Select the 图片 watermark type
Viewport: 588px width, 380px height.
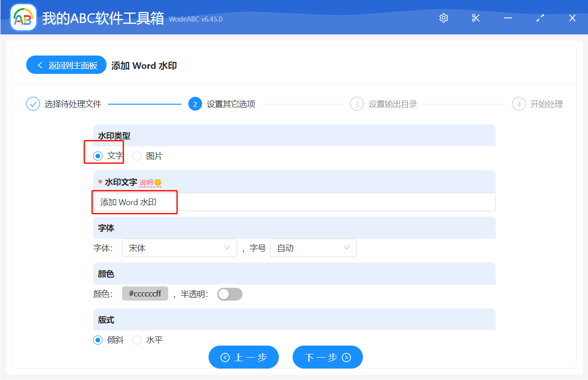click(x=137, y=156)
